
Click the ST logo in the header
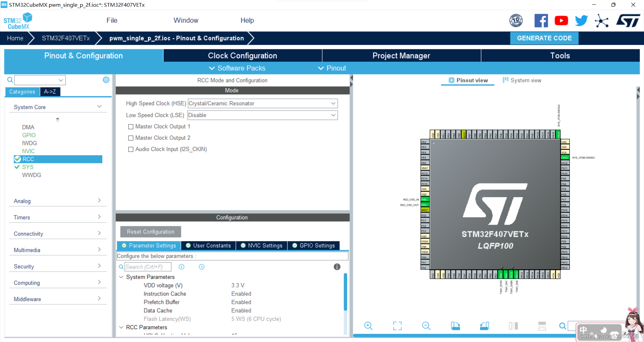(x=628, y=20)
